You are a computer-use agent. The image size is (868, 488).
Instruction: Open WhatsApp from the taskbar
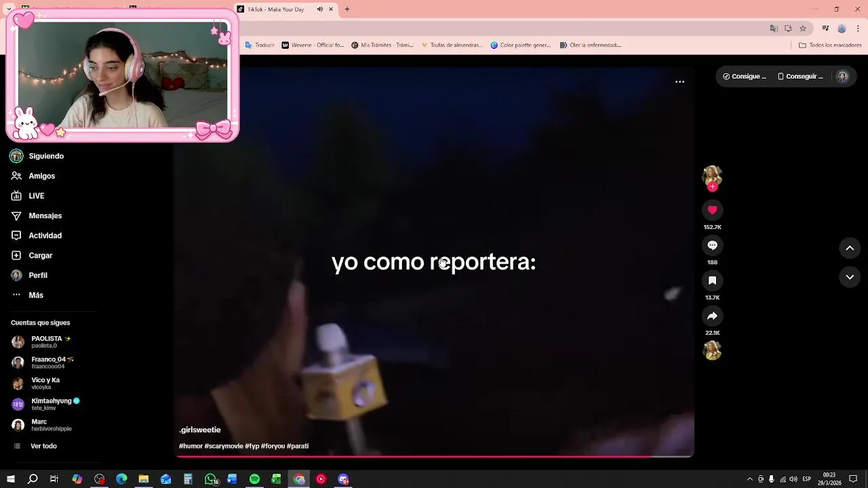(x=212, y=479)
